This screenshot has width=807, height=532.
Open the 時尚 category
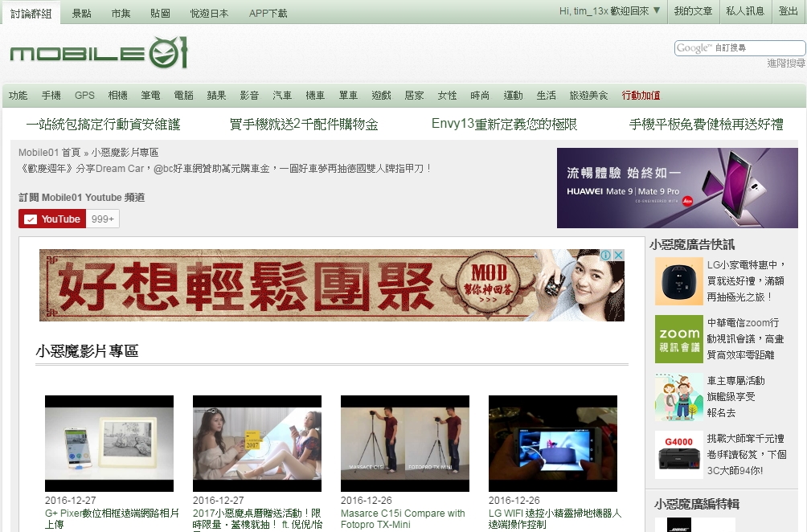tap(480, 95)
